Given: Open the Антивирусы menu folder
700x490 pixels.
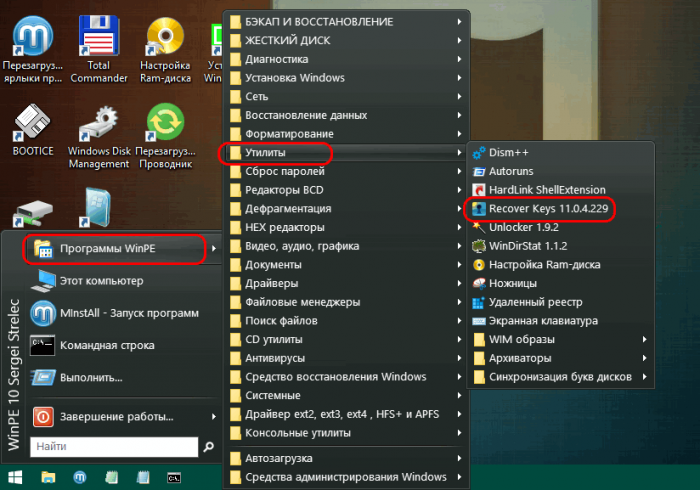Looking at the screenshot, I should (x=346, y=358).
